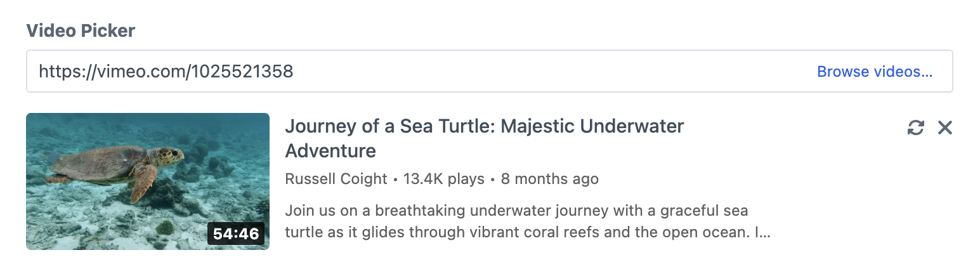This screenshot has height=276, width=980.
Task: Click the turtle's head in the thumbnail
Action: coord(170,154)
